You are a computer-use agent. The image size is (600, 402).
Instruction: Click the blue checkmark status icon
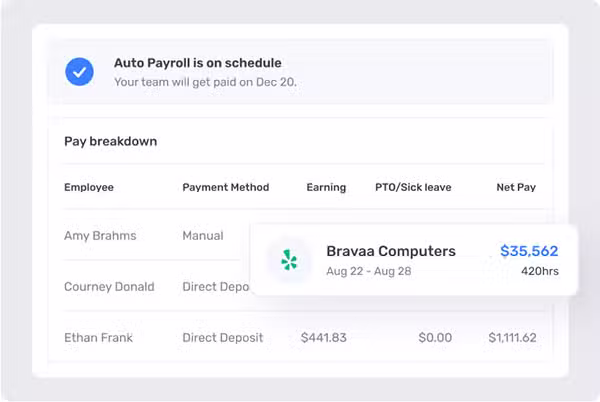79,72
